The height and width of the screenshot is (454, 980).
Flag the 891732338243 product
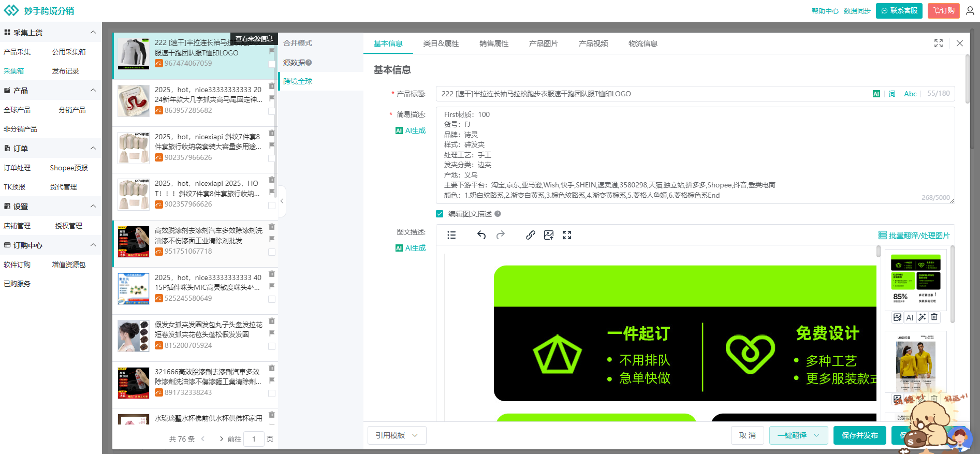[272, 380]
